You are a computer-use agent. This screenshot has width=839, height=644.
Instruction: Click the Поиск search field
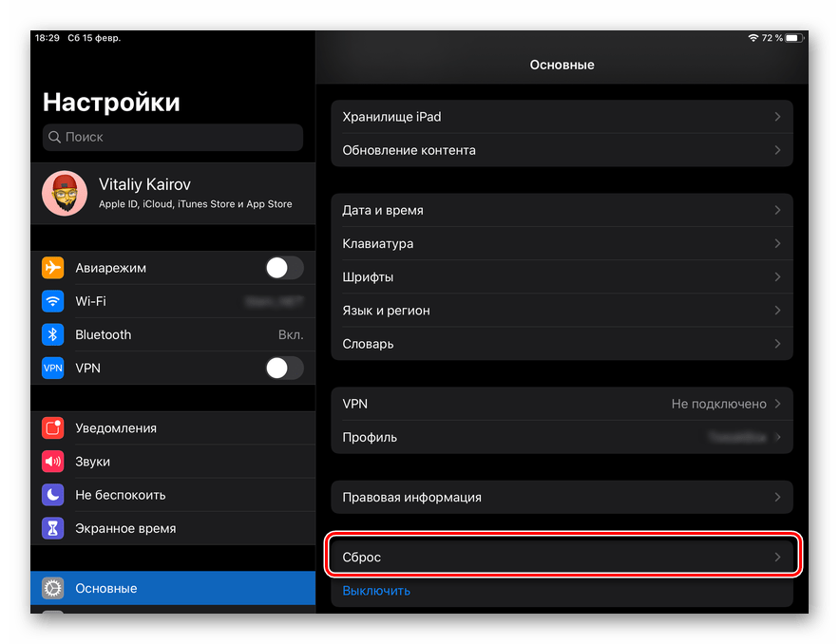tap(173, 137)
